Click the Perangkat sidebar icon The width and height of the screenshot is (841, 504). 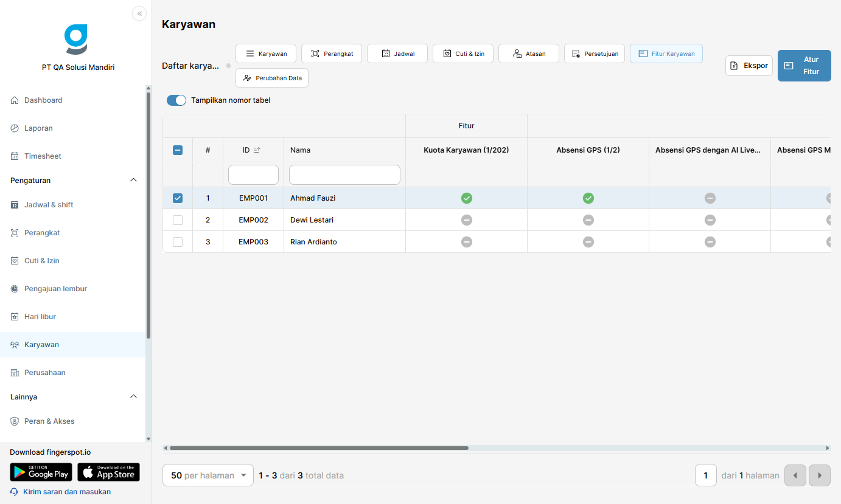(15, 233)
